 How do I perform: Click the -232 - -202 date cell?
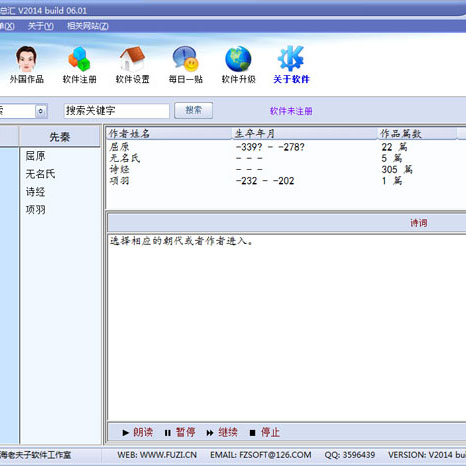265,181
